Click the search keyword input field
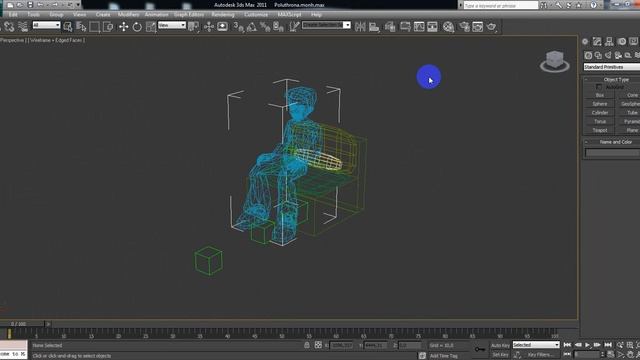The width and height of the screenshot is (640, 360). 501,5
